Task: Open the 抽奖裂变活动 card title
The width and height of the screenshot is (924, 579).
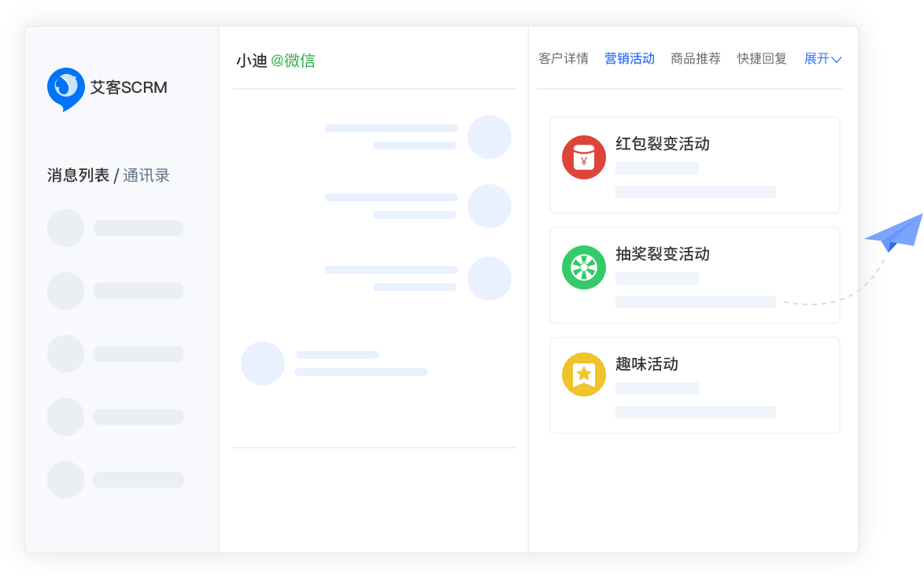Action: 662,254
